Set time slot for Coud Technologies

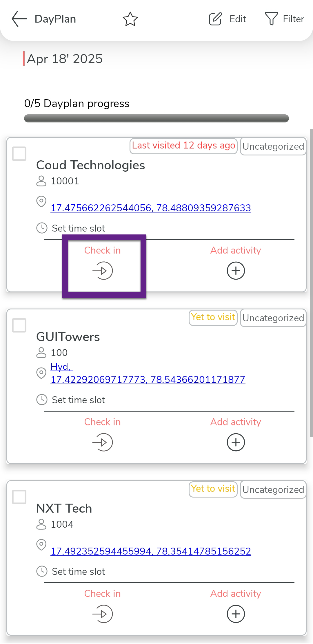tap(78, 228)
